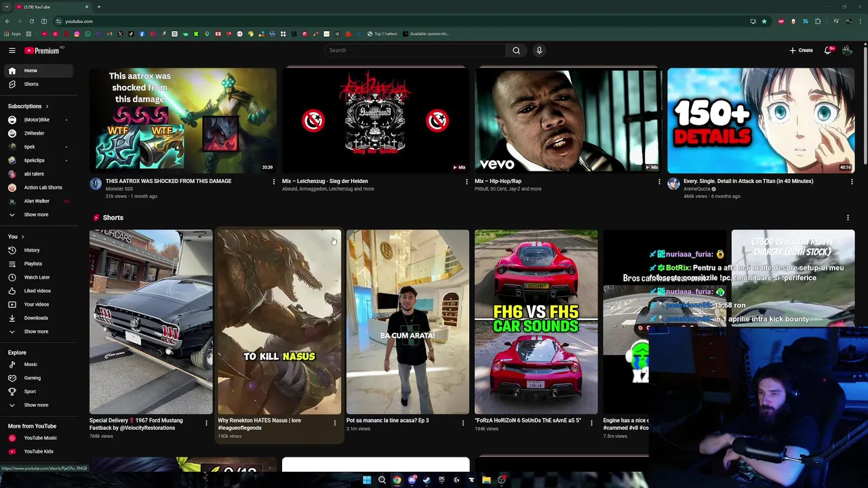This screenshot has height=488, width=868.
Task: Open the YouTube account avatar menu
Action: click(x=847, y=50)
